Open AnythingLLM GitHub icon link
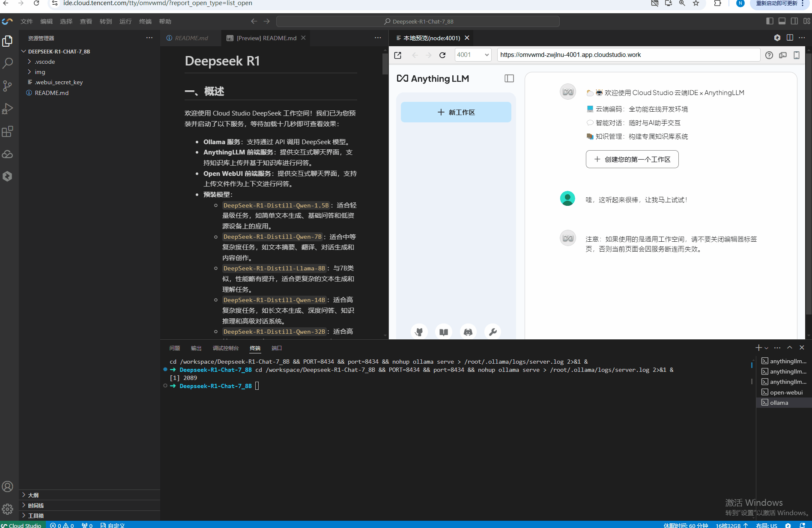This screenshot has width=812, height=528. (419, 332)
